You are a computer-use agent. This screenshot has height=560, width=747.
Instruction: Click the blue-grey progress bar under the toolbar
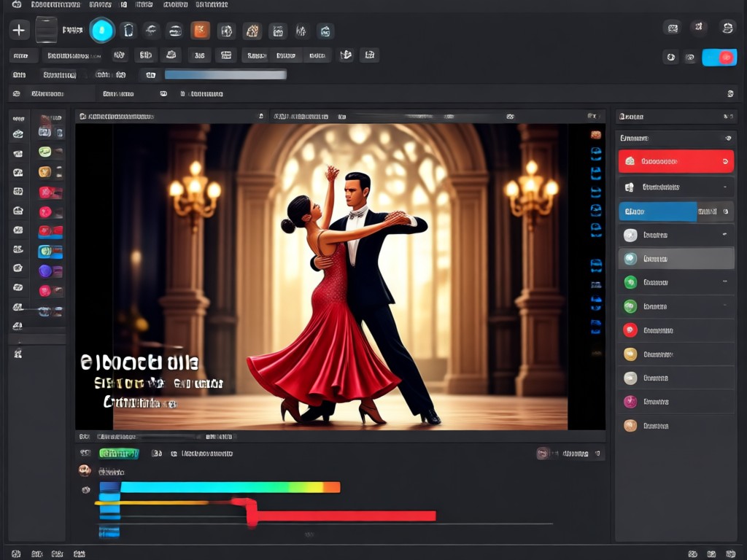tap(225, 74)
